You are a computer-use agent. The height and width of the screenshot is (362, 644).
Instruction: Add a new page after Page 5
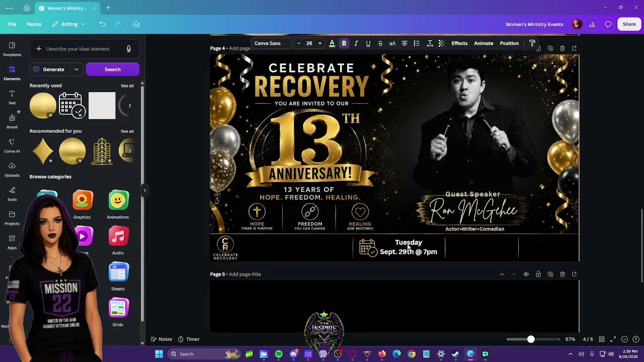[575, 274]
